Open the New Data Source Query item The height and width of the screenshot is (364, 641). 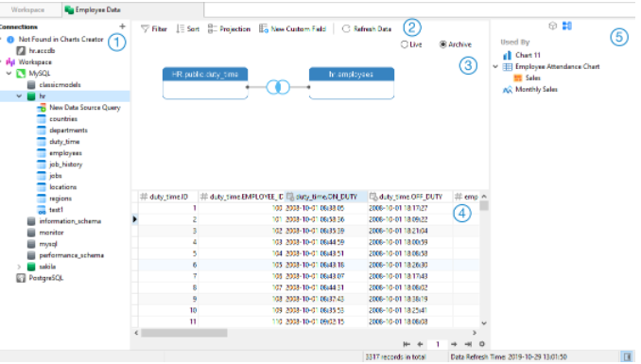tap(85, 108)
